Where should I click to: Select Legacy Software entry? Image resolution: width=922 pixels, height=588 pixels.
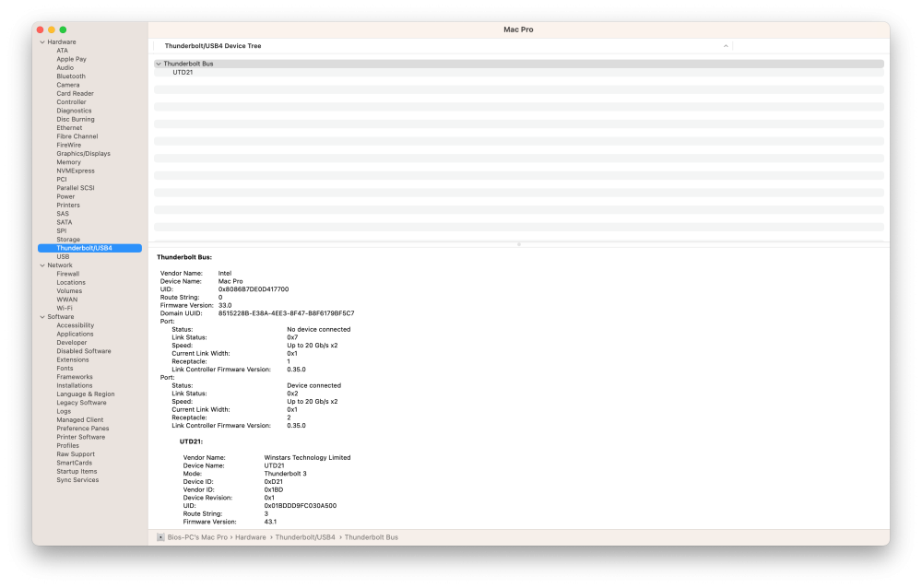[81, 403]
